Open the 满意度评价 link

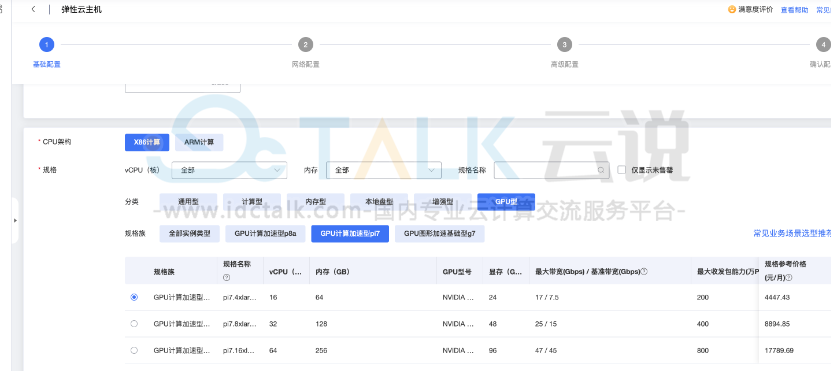755,10
